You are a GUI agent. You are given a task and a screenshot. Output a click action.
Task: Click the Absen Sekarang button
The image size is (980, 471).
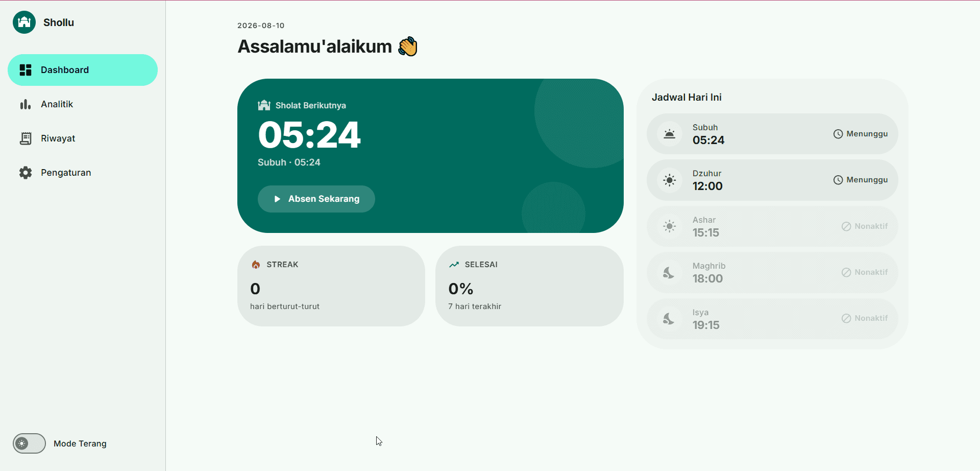316,199
